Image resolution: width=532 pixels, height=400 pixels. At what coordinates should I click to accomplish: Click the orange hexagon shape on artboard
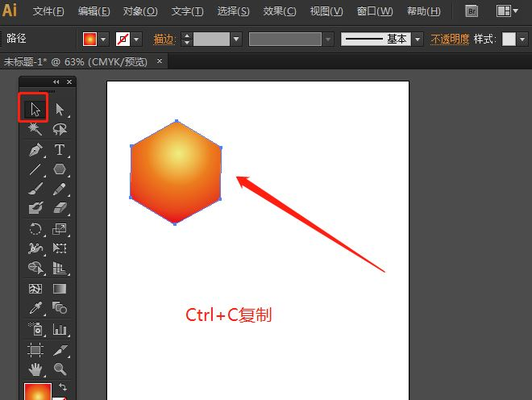176,173
